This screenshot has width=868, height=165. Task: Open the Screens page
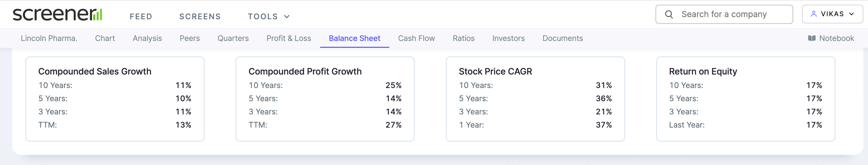[x=200, y=16]
